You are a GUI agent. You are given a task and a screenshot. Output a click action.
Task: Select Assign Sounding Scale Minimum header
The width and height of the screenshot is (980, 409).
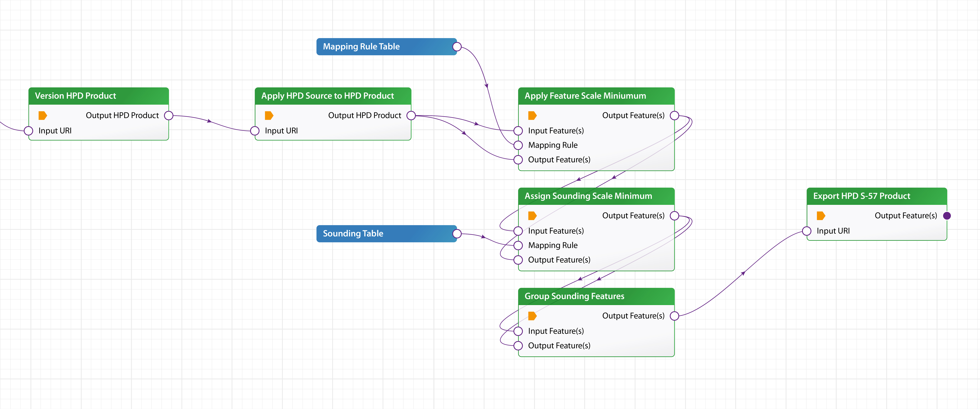(596, 196)
